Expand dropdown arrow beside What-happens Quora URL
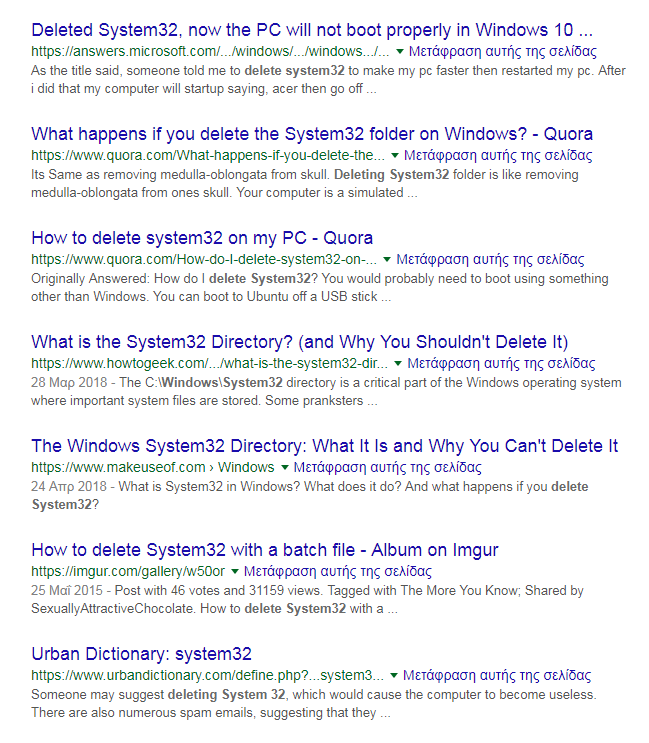The image size is (649, 743). (395, 156)
